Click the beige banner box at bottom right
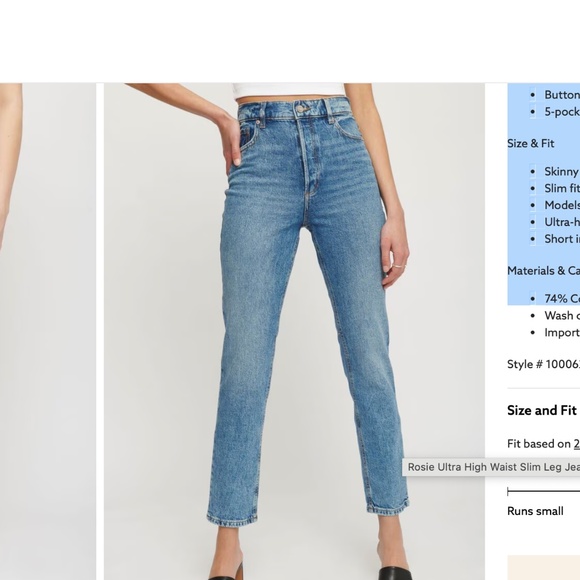580x580 pixels. [x=543, y=567]
